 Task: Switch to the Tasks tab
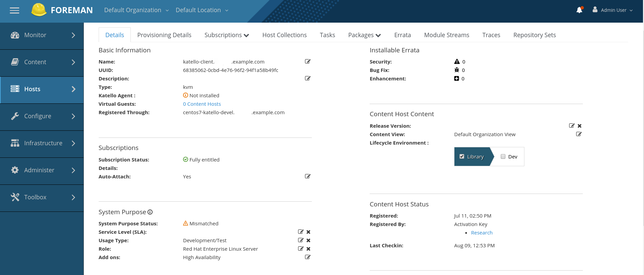pos(327,35)
